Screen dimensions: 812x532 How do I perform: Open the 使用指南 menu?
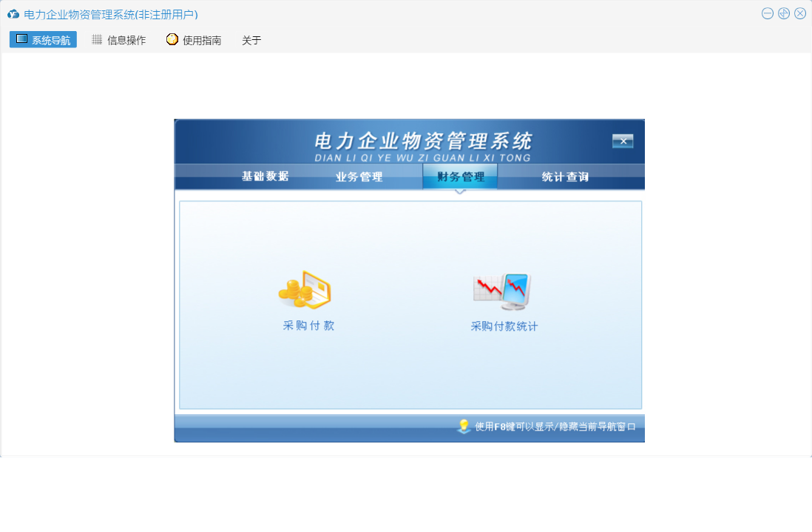194,40
